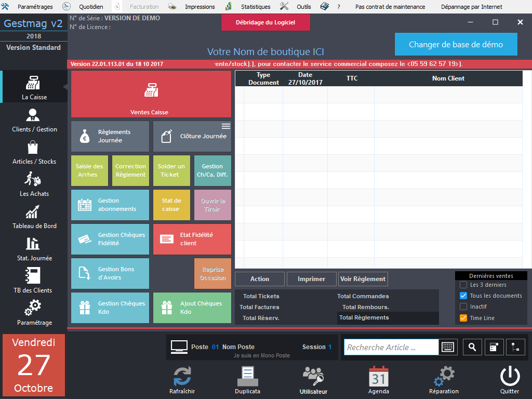Open La Caisse sidebar section

[x=34, y=87]
